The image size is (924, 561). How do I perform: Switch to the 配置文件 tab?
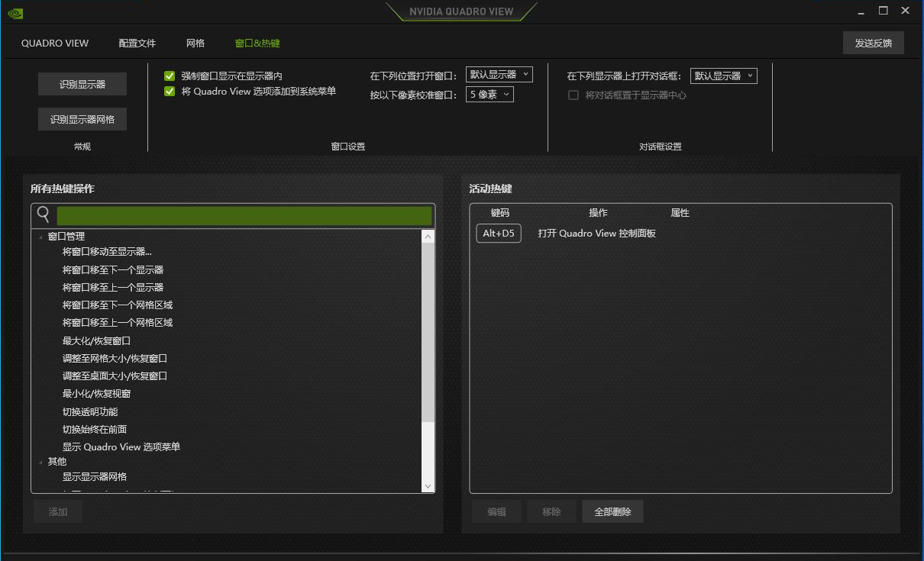click(x=137, y=44)
